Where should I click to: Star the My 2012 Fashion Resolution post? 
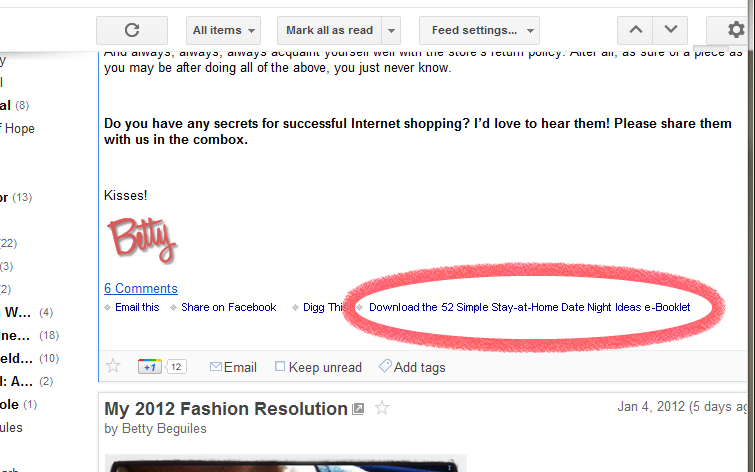tap(382, 408)
